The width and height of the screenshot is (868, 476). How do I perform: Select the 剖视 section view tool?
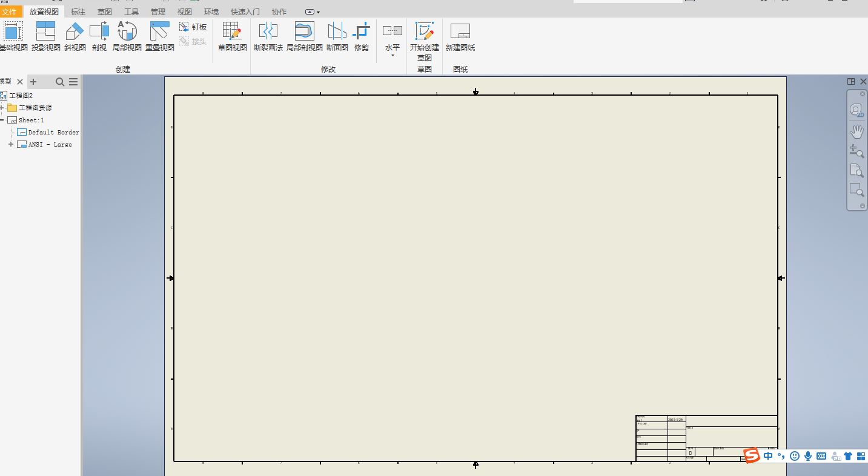pos(99,36)
